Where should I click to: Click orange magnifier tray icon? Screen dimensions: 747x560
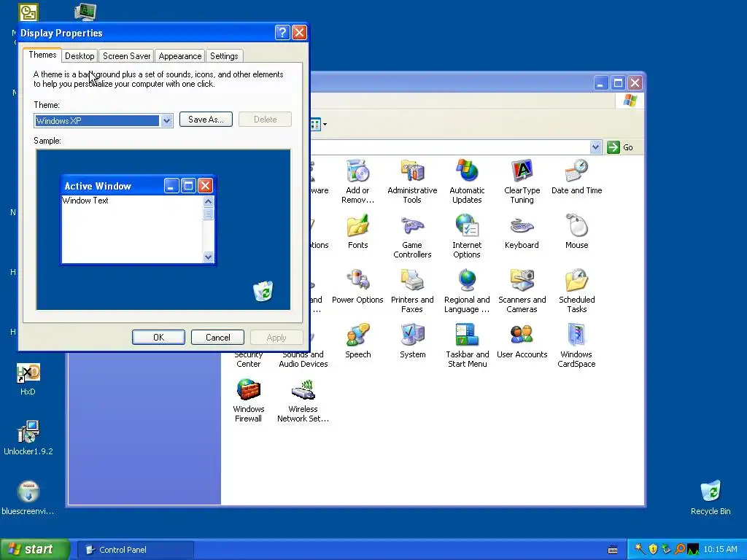click(680, 549)
